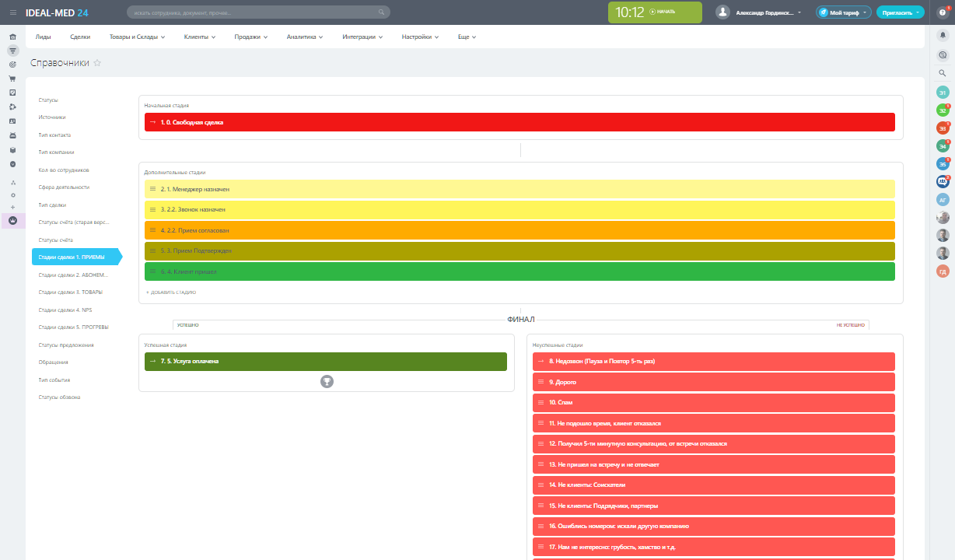Open chat Э4 in right panel
The image size is (955, 560).
tap(943, 146)
